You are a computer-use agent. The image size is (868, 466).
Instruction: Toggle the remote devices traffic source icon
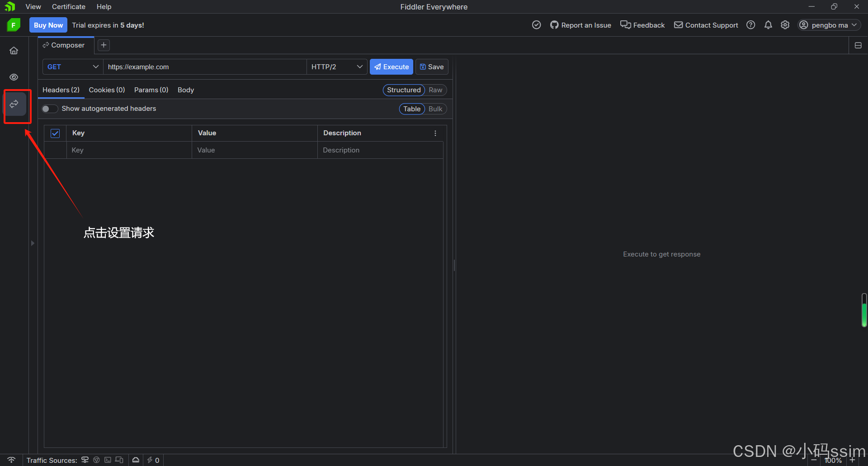[x=119, y=460]
